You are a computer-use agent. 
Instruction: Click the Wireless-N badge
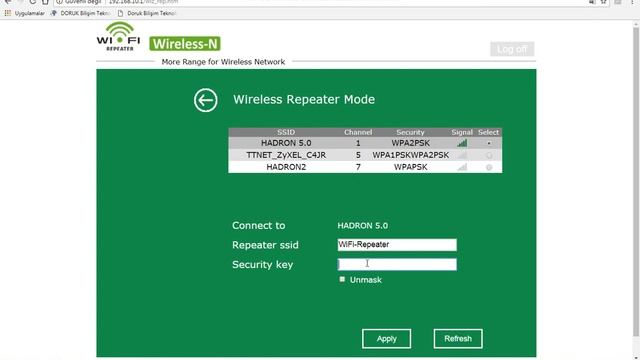tap(185, 44)
